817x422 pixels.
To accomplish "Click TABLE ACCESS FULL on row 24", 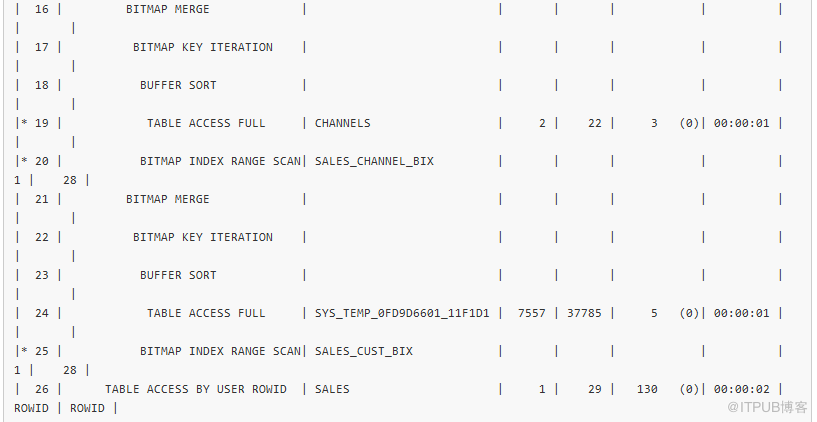I will [x=206, y=313].
